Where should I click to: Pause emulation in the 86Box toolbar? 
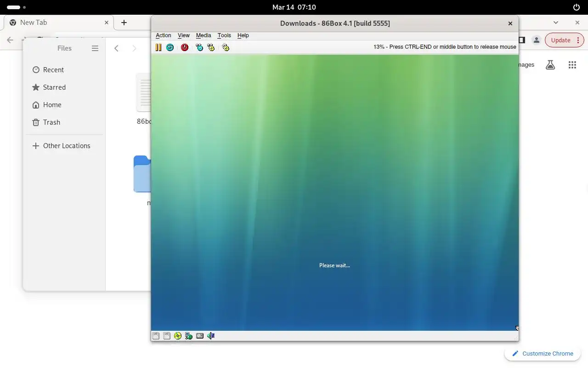click(158, 47)
